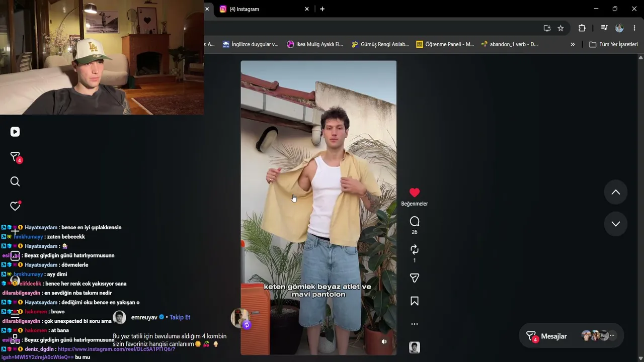This screenshot has width=644, height=362.
Task: Like the reel with the heart icon
Action: [x=415, y=193]
